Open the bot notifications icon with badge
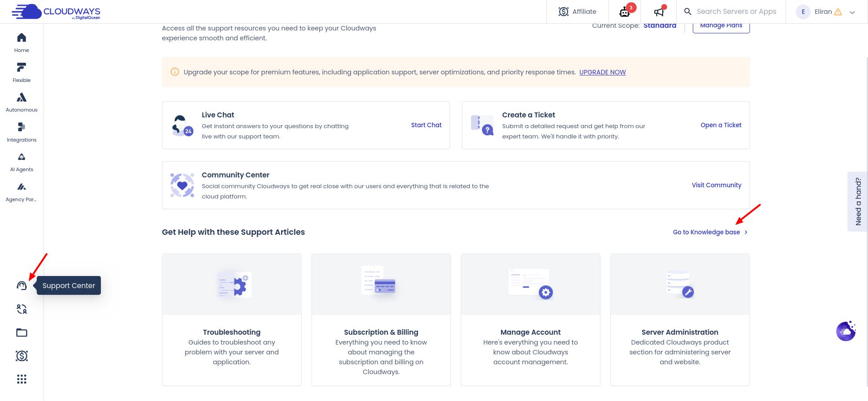Screen dimensions: 868x401 coord(625,12)
